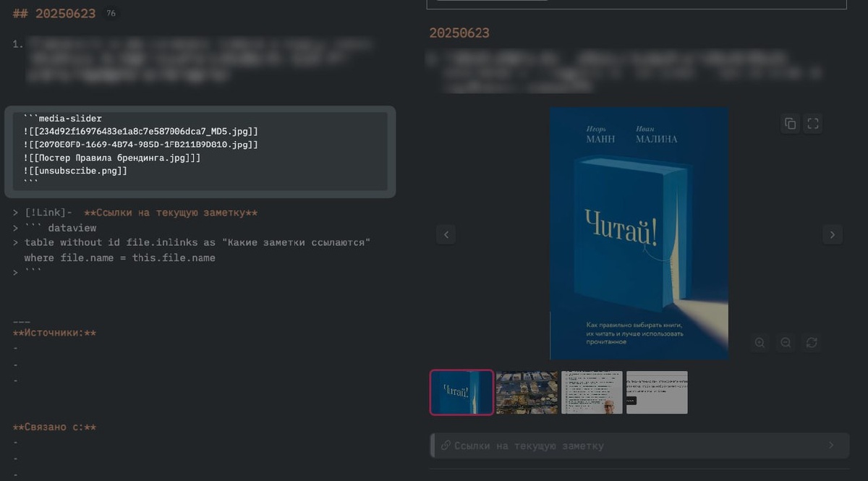This screenshot has height=481, width=868.
Task: Click the [!Link]- Ссылки на текущую заметку line
Action: click(x=135, y=213)
